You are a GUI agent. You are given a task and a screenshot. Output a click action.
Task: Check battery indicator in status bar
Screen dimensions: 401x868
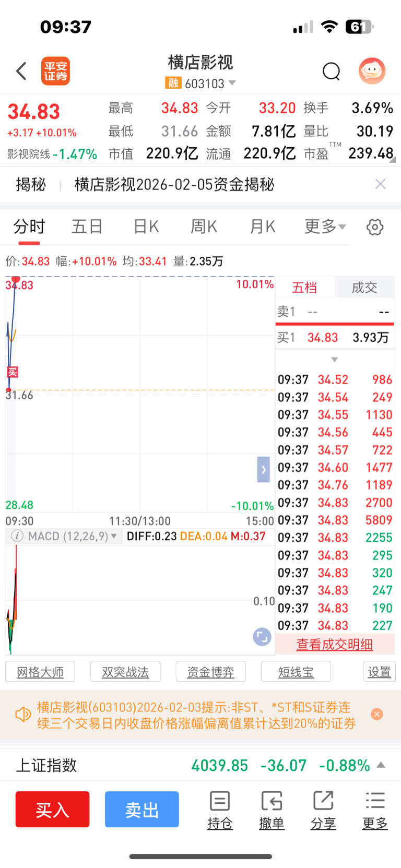click(360, 27)
